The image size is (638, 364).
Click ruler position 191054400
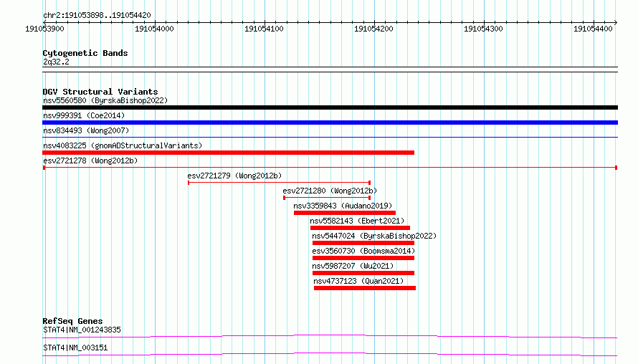pos(593,29)
